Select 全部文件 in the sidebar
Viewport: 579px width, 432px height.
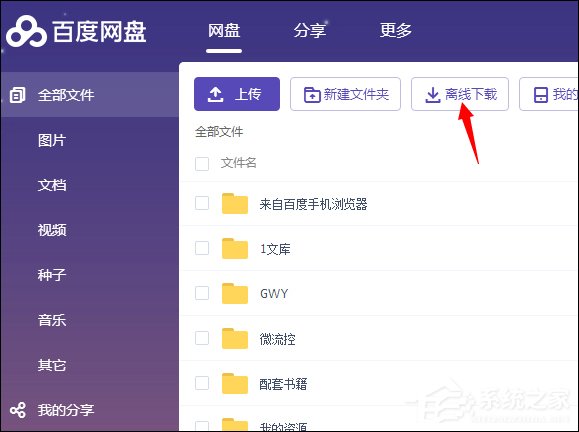pos(90,95)
